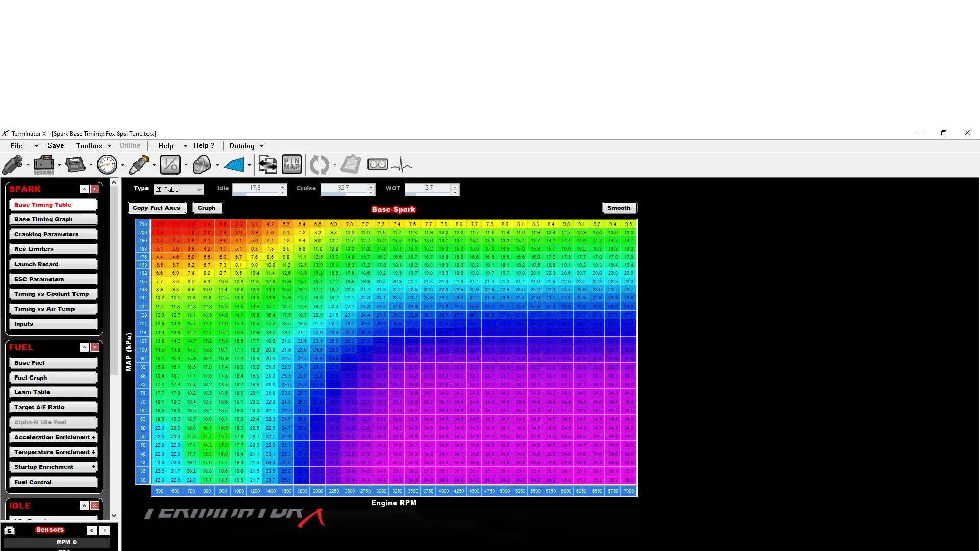This screenshot has width=980, height=551.
Task: Select the 7000 RPM column header
Action: click(629, 491)
